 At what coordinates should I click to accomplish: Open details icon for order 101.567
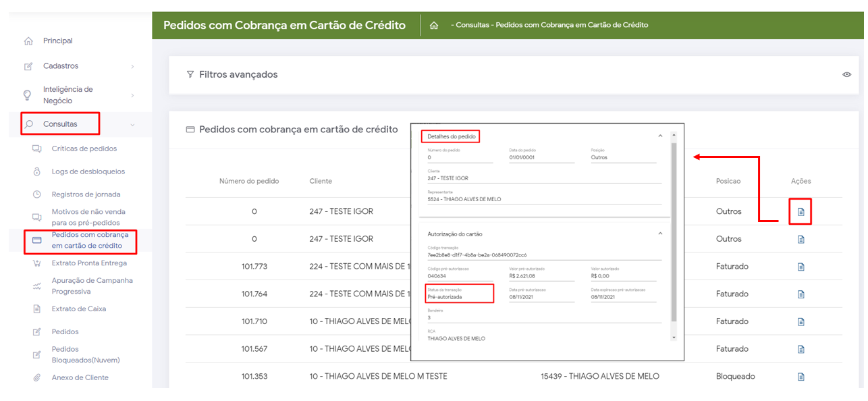[x=801, y=350]
